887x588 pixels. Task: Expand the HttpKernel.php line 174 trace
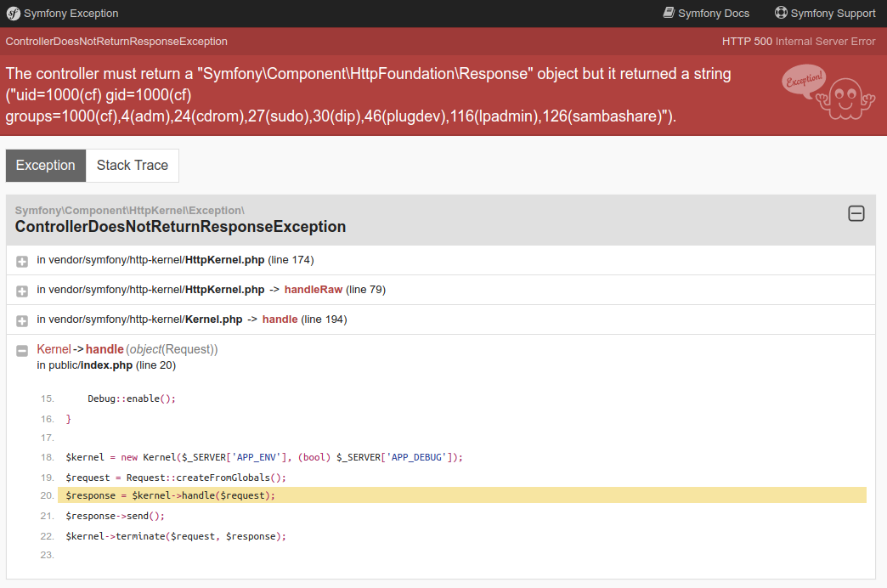pyautogui.click(x=22, y=261)
